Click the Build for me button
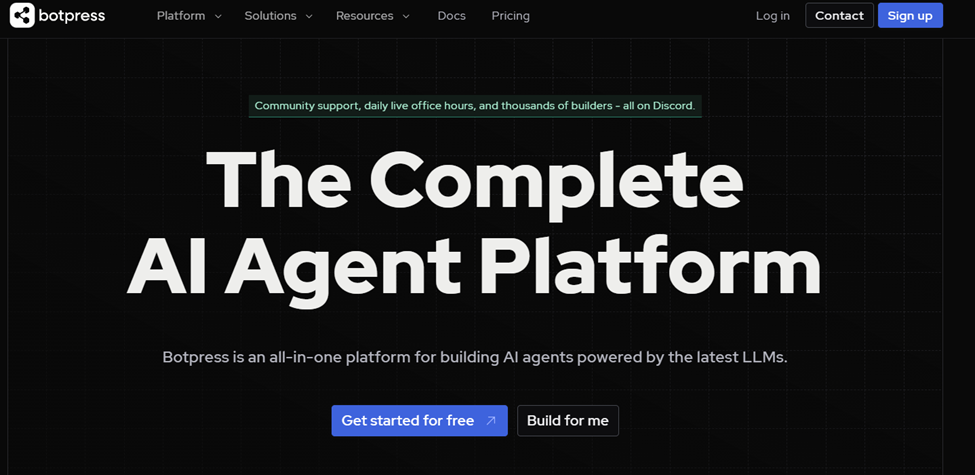The image size is (975, 475). coord(568,421)
